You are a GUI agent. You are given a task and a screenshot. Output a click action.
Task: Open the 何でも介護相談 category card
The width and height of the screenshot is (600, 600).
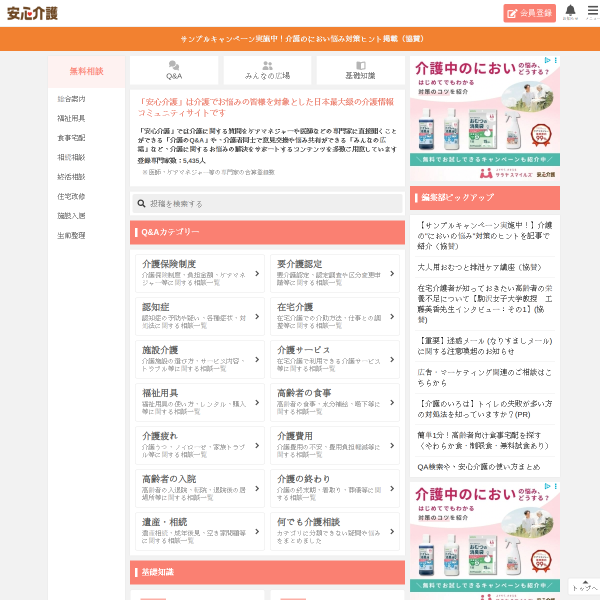click(335, 532)
